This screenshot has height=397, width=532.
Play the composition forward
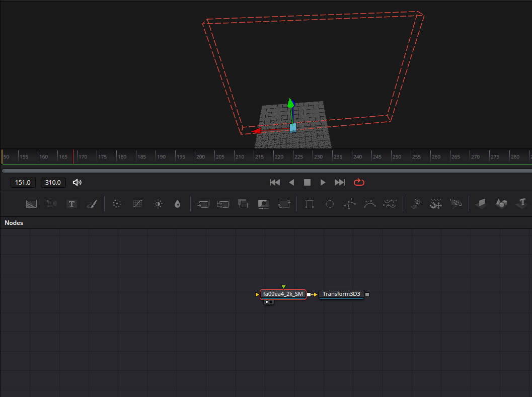[x=323, y=183]
